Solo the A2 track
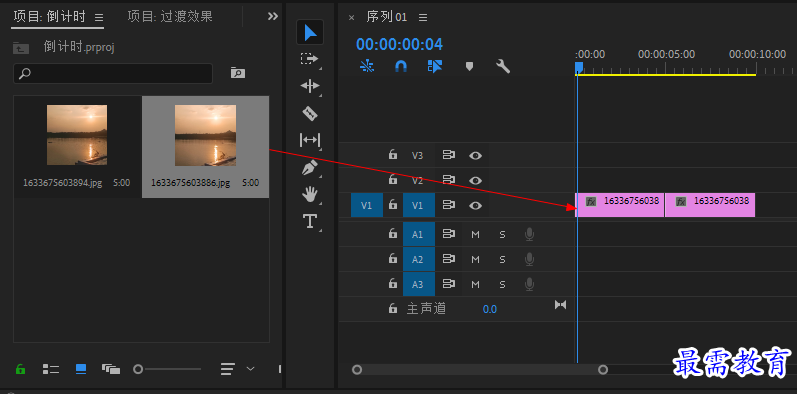This screenshot has width=797, height=394. click(502, 259)
